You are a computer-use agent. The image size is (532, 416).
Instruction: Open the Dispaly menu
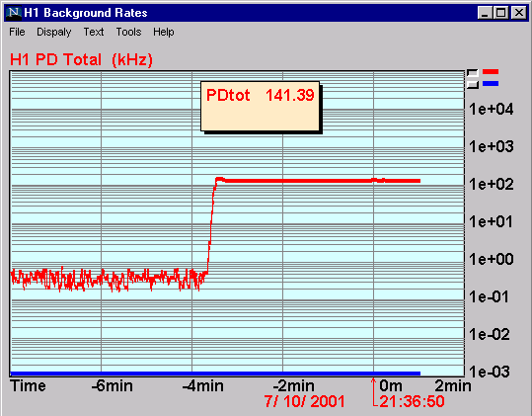tap(54, 32)
